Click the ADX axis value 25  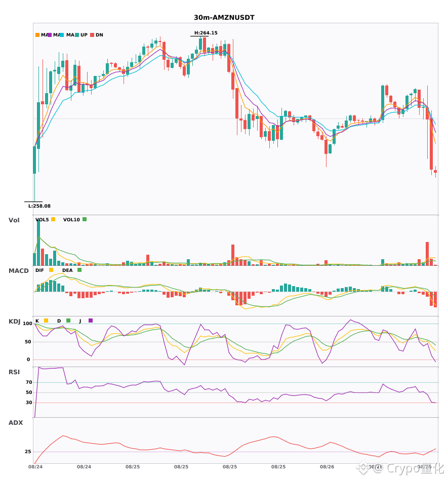pos(28,452)
